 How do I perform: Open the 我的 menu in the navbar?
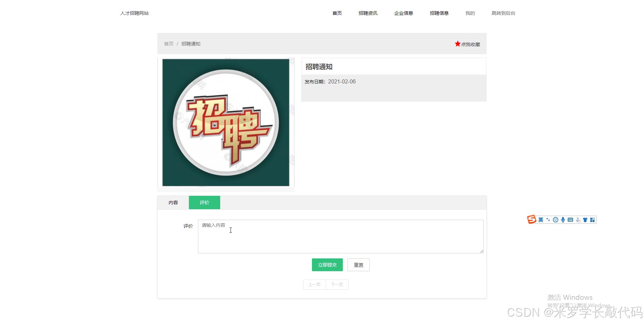pyautogui.click(x=470, y=13)
